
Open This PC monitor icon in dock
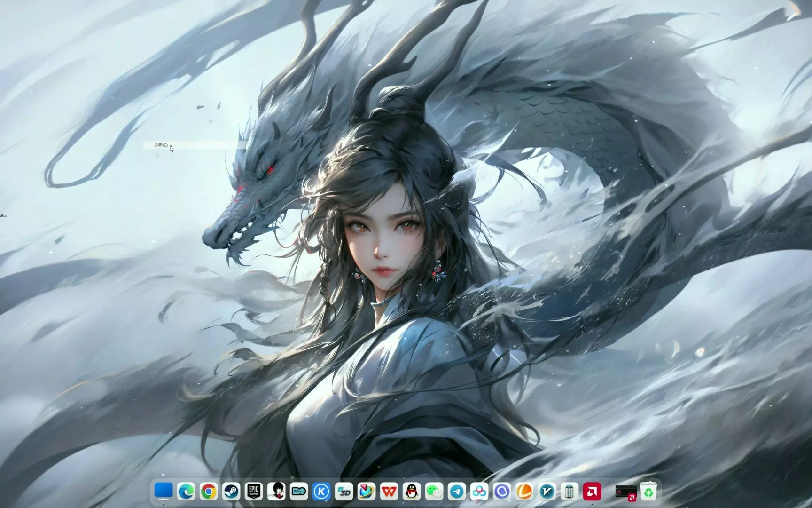[164, 492]
